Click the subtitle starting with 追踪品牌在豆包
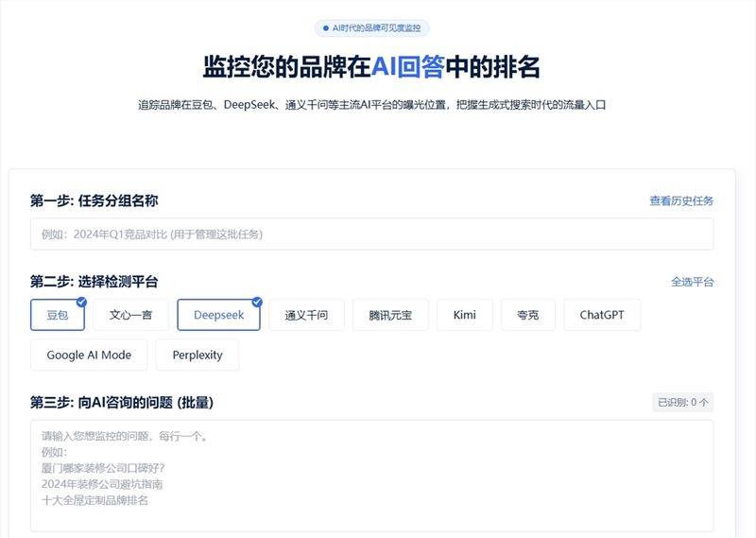The height and width of the screenshot is (538, 756). pyautogui.click(x=371, y=105)
